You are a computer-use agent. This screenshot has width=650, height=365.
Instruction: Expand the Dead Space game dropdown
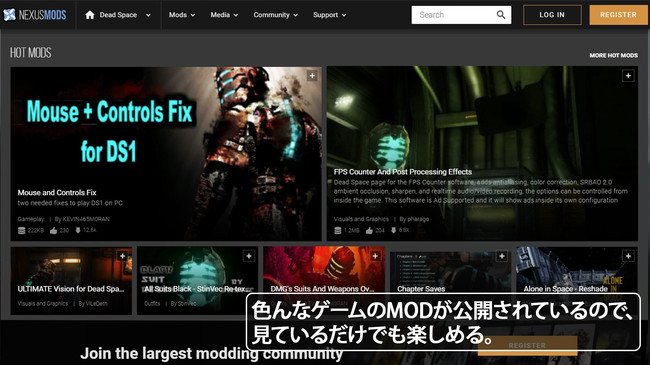(148, 15)
